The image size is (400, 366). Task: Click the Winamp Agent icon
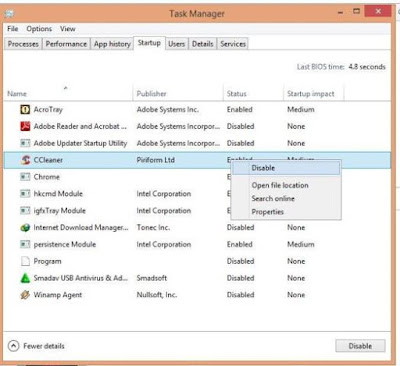point(25,295)
